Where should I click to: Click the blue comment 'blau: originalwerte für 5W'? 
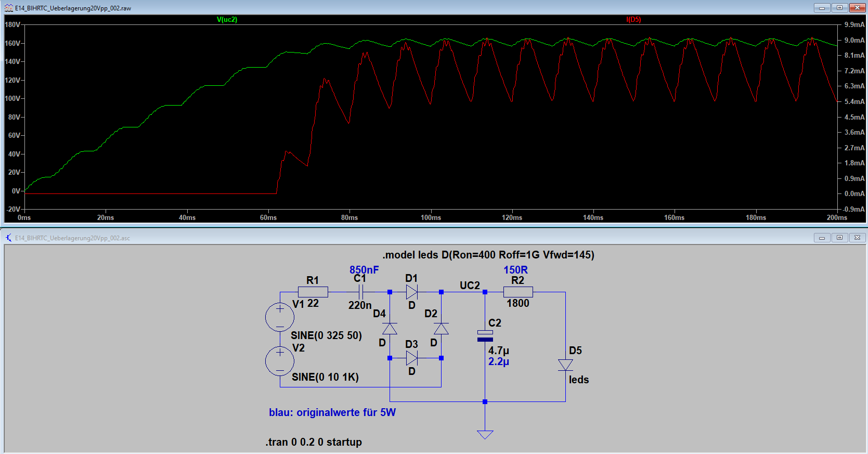click(332, 412)
